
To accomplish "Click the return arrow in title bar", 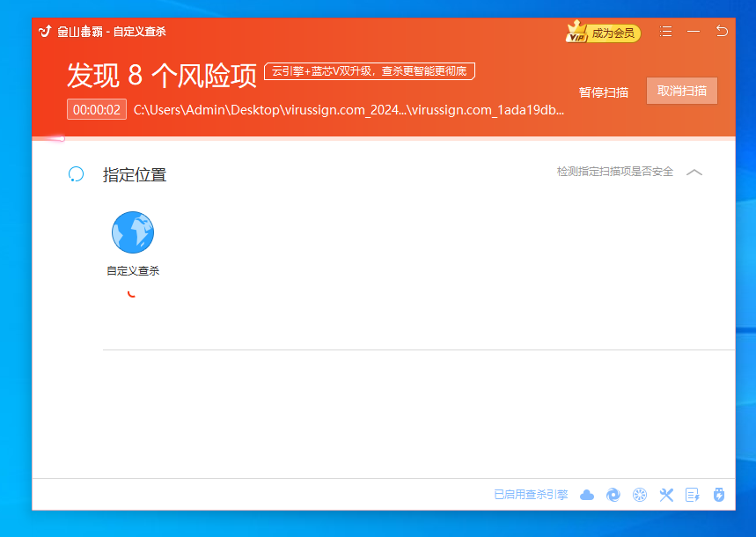I will click(x=722, y=32).
